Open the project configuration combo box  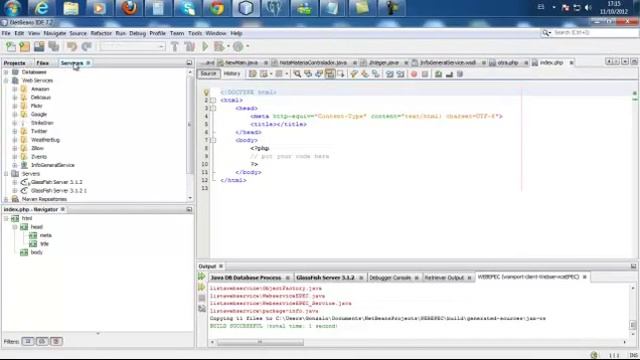132,47
